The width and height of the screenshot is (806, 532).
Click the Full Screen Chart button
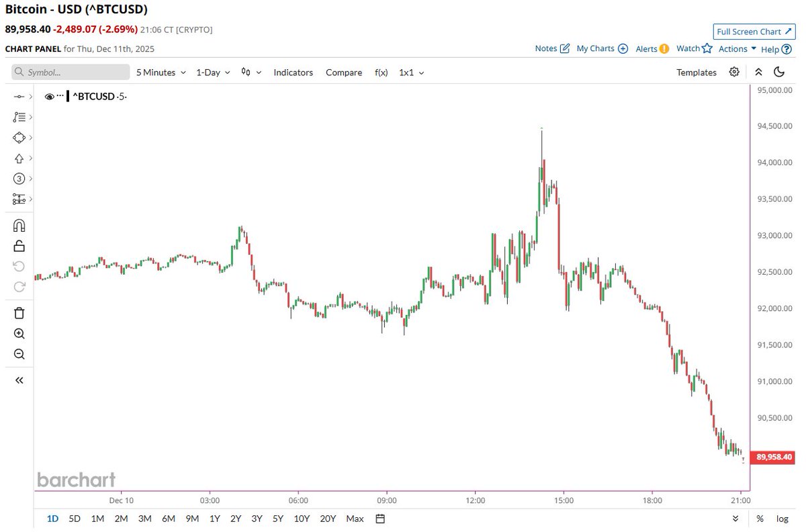tap(753, 32)
